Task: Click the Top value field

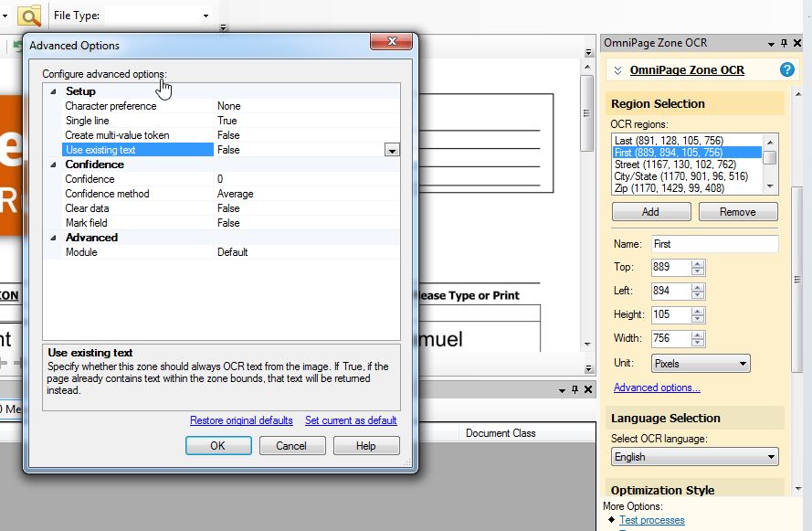Action: point(671,267)
